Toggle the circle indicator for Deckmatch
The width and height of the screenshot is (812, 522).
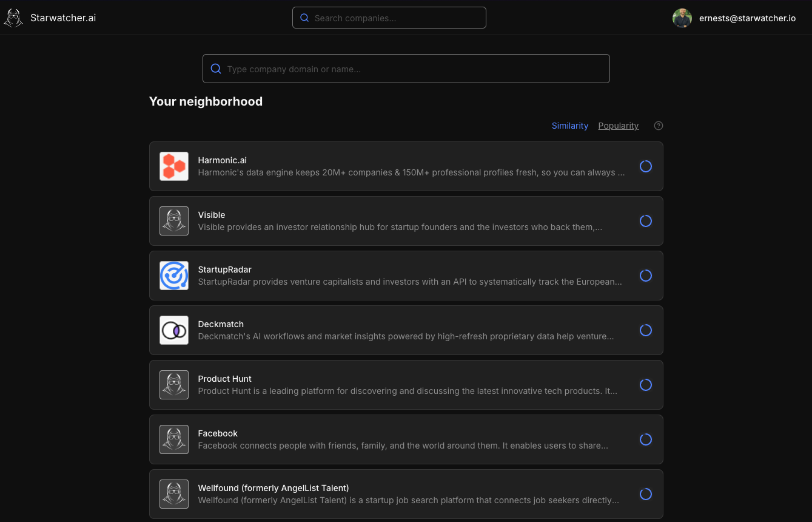coord(646,330)
